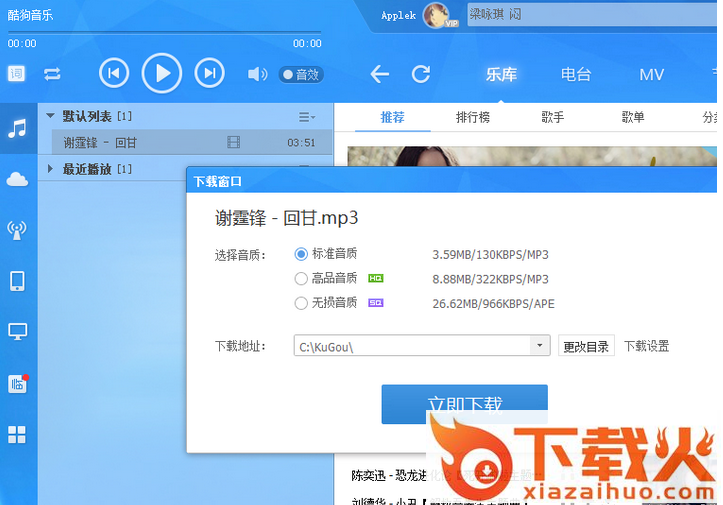
Task: Open the cloud music sidebar icon
Action: (17, 179)
